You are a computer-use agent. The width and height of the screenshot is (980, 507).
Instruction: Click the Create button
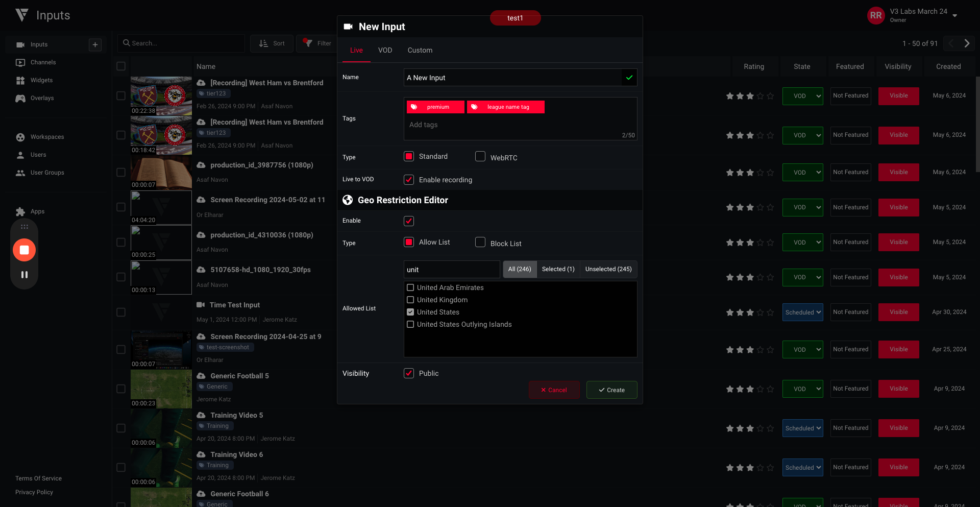tap(611, 390)
